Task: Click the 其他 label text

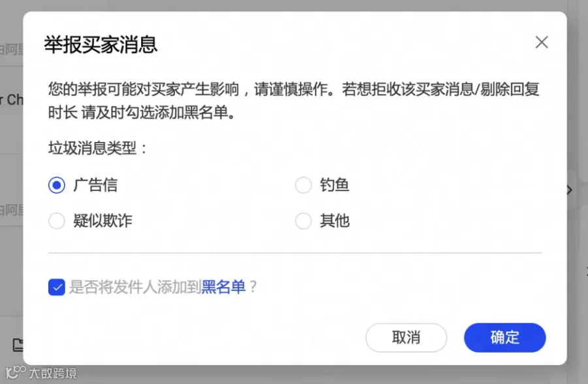Action: (x=335, y=220)
